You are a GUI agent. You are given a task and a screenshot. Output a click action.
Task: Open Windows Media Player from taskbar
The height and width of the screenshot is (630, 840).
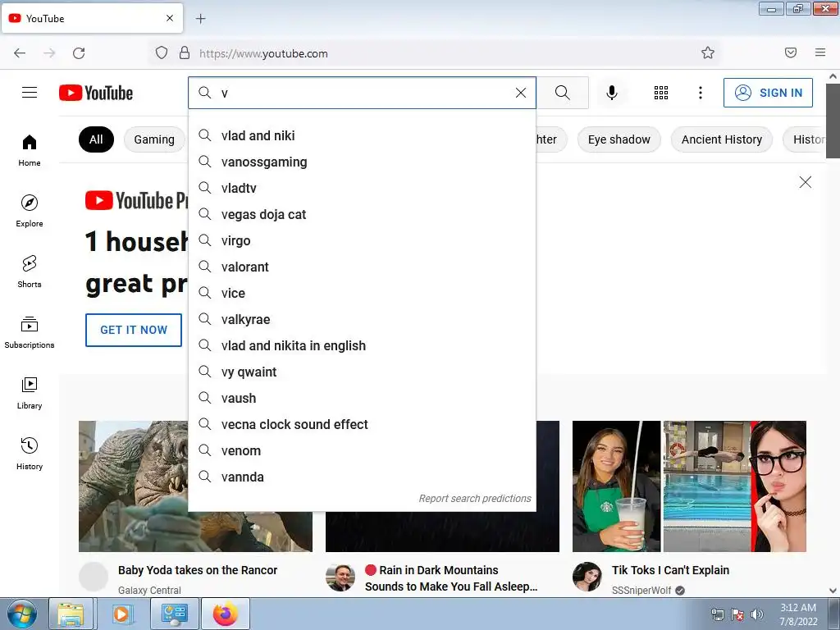tap(121, 614)
